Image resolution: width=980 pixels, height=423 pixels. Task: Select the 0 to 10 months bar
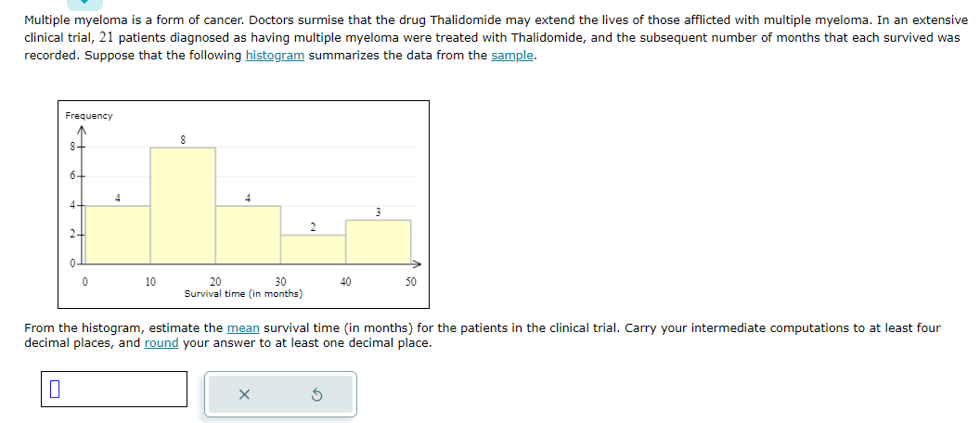(118, 235)
